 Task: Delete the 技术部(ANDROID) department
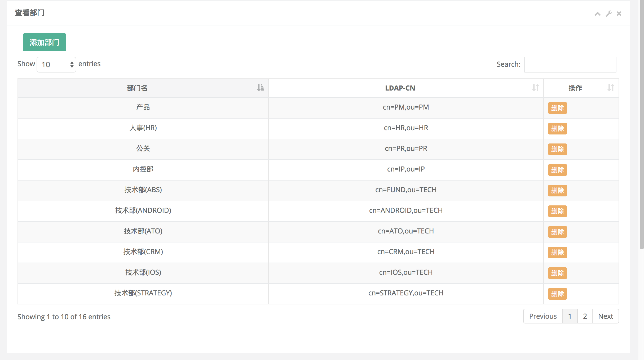click(x=557, y=211)
